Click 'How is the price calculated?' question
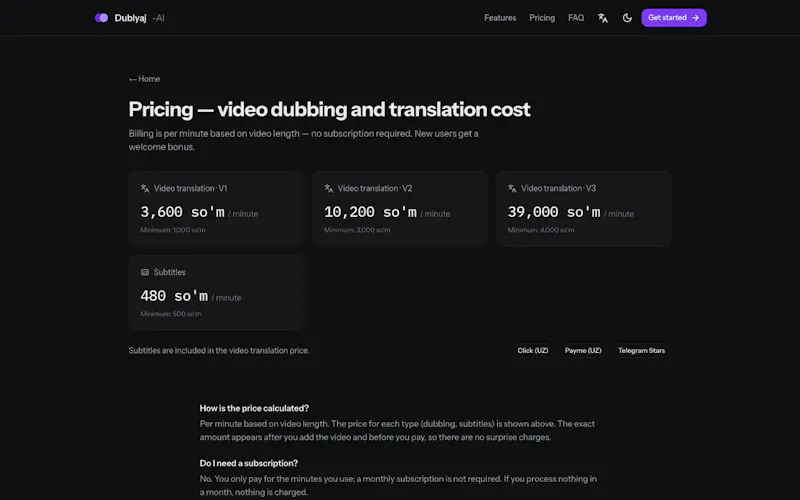The width and height of the screenshot is (800, 500). [254, 408]
